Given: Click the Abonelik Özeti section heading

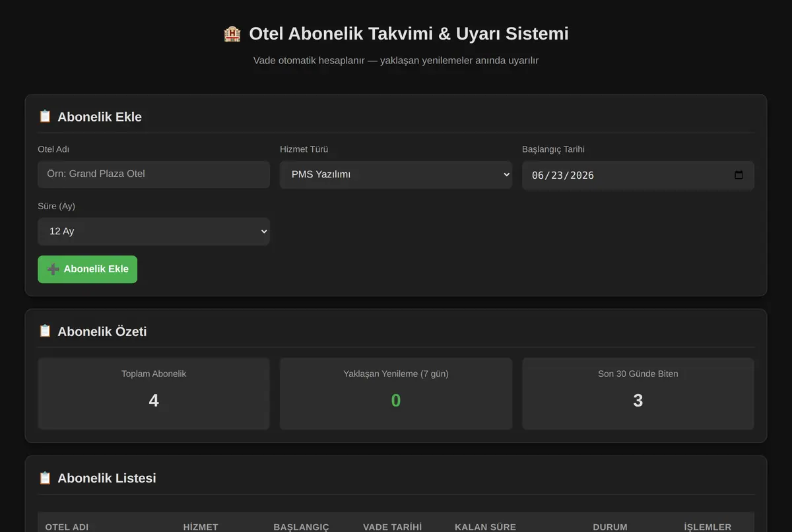Looking at the screenshot, I should click(102, 331).
